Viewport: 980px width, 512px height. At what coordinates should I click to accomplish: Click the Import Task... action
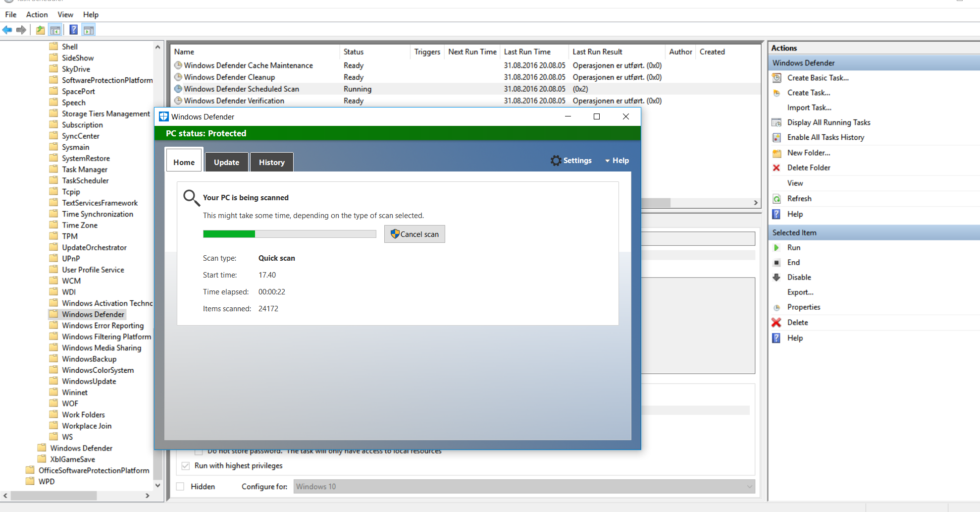[x=809, y=108]
